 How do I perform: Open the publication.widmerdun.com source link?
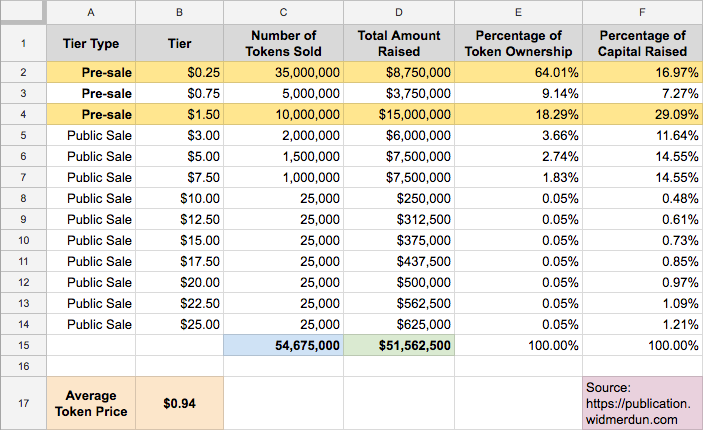(x=638, y=412)
